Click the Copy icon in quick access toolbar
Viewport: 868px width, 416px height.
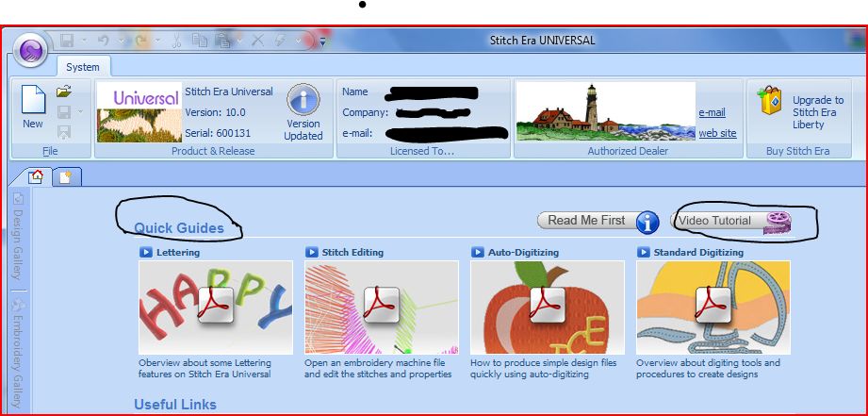pyautogui.click(x=199, y=41)
